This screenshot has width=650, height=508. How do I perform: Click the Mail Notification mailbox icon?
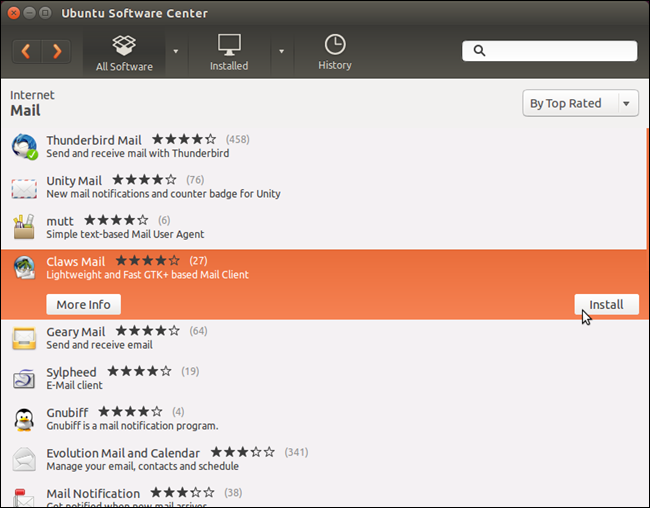point(24,498)
